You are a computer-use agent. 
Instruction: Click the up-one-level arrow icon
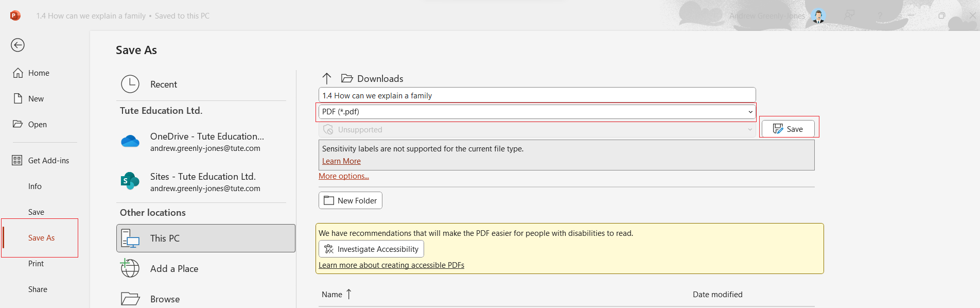[327, 78]
